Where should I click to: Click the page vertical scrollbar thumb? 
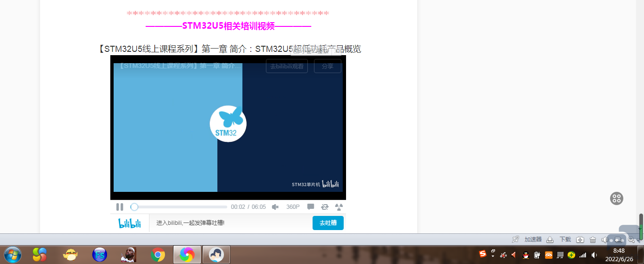(x=641, y=227)
